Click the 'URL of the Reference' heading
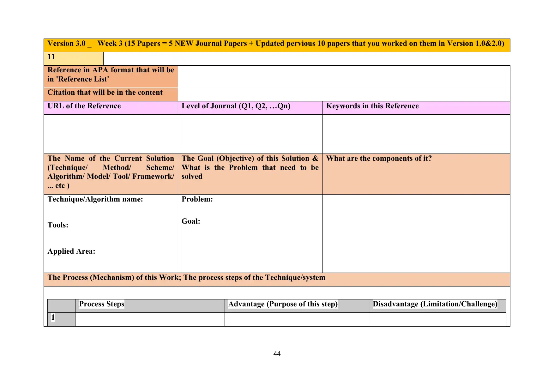554x392 pixels. tap(84, 106)
